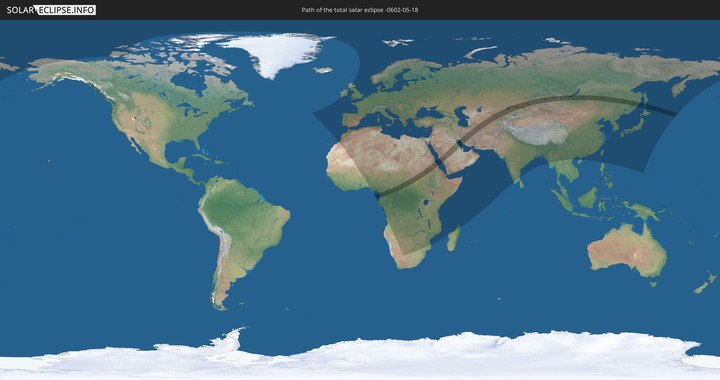Image resolution: width=720 pixels, height=380 pixels.
Task: Open the SOLAR-ECLIPSE.INFO logo link
Action: pos(51,10)
